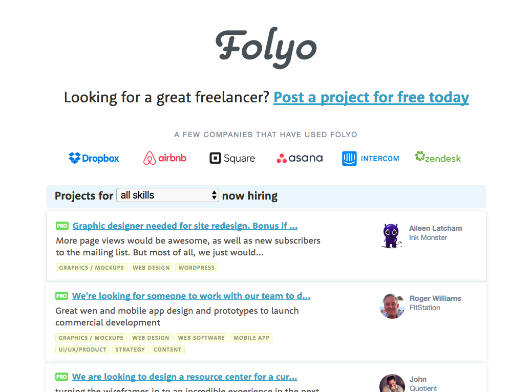Click Aileen Latcham's purple monster avatar

(392, 235)
